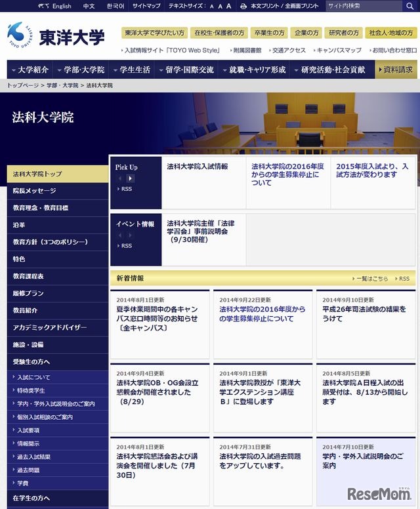Screen dimensions: 420x509
Task: Open the 過去問題 sidebar sub-item
Action: (58, 470)
